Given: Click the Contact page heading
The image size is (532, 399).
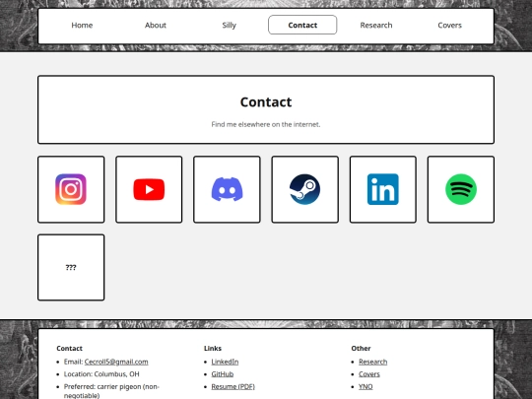Looking at the screenshot, I should (266, 102).
